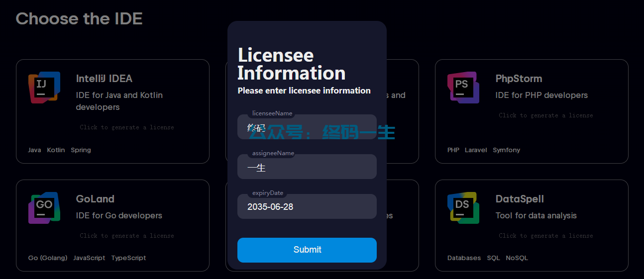Click the 'Choose the IDE' heading
Viewport: 644px width, 279px height.
click(x=79, y=19)
